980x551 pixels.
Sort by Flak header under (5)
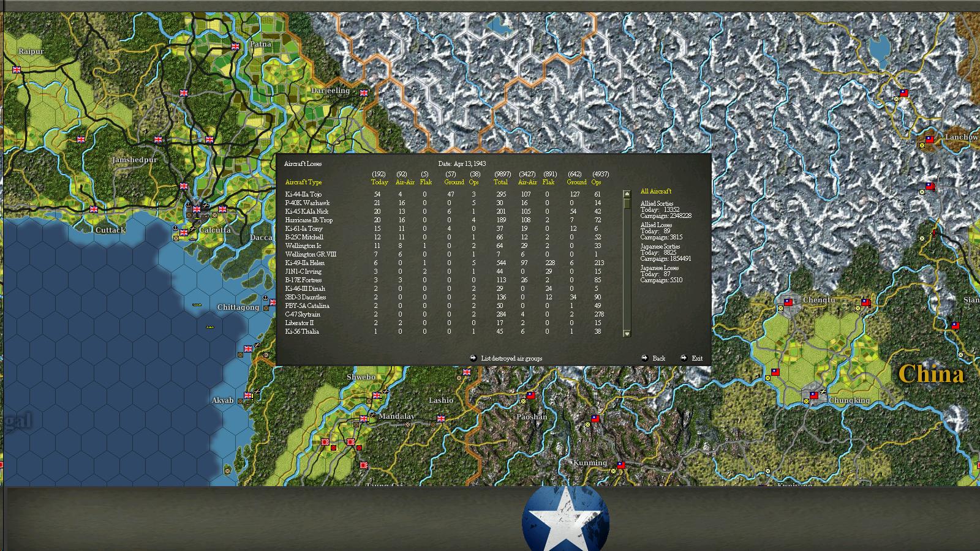coord(426,182)
